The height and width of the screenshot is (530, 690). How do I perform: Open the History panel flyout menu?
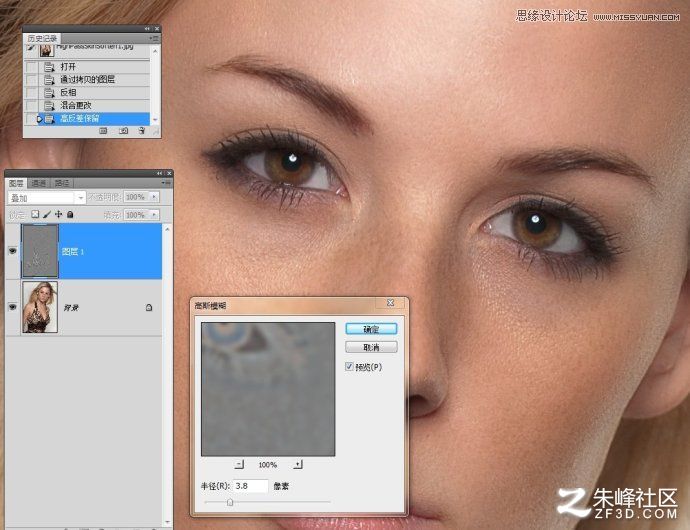tap(154, 39)
